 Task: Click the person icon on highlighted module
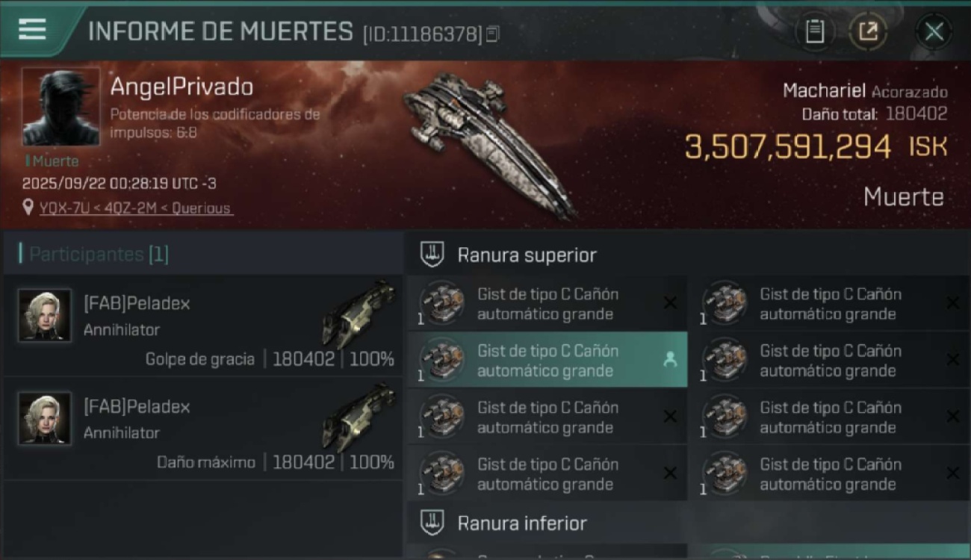point(670,360)
